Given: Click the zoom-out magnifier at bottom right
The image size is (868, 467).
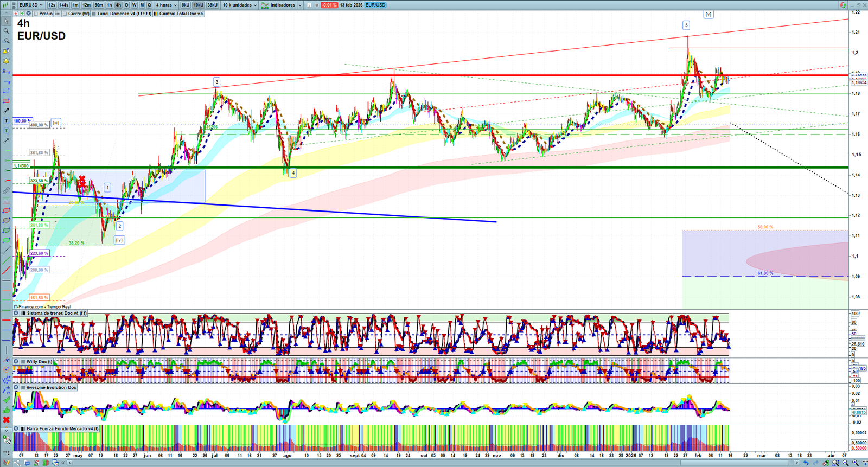Looking at the screenshot, I should tap(845, 463).
